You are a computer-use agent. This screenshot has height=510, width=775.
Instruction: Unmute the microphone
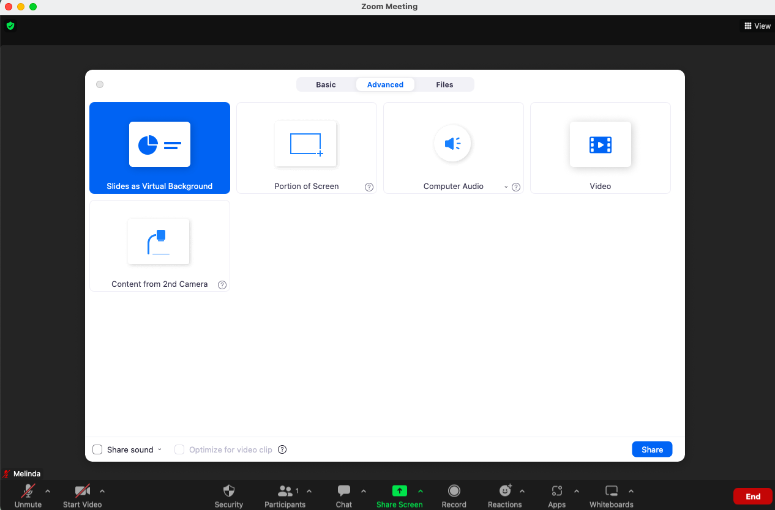click(28, 496)
